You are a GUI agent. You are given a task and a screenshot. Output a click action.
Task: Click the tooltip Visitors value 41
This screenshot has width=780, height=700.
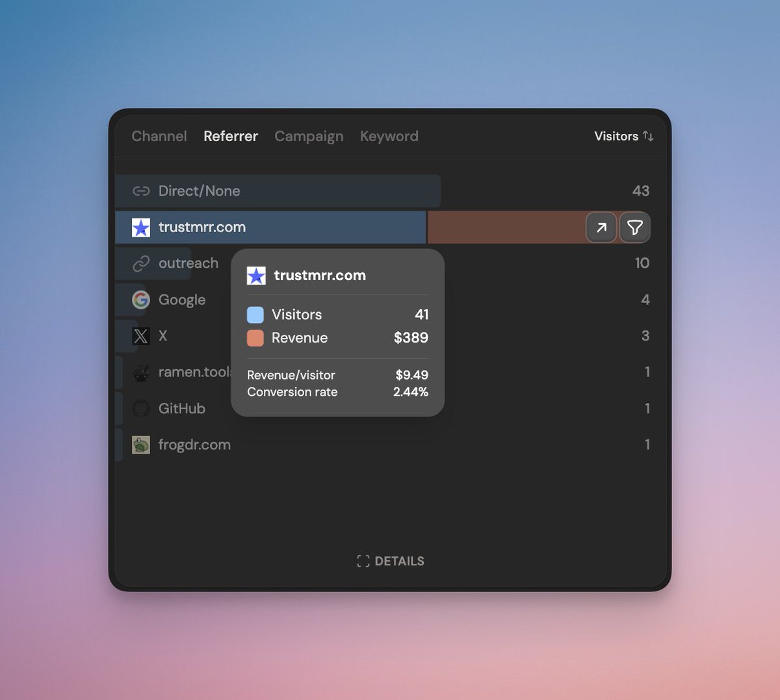coord(422,315)
